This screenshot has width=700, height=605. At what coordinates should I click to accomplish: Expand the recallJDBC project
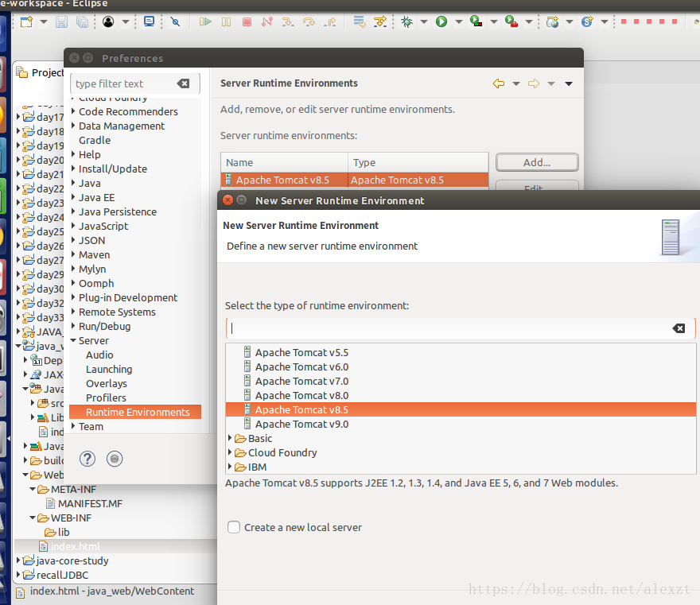(x=18, y=575)
